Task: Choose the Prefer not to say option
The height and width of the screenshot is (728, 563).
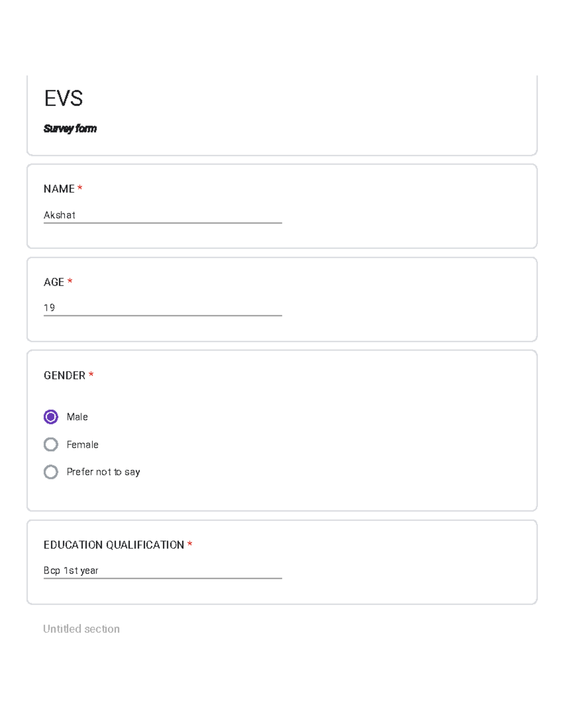Action: coord(51,472)
